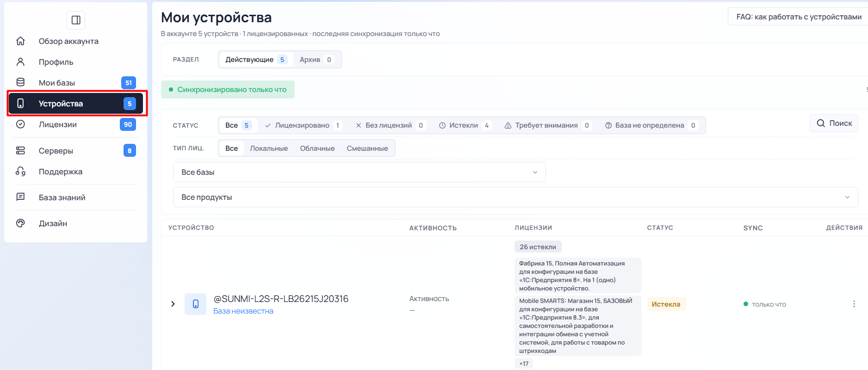Collapse the sidebar with the panel icon
Image resolution: width=868 pixels, height=370 pixels.
76,20
